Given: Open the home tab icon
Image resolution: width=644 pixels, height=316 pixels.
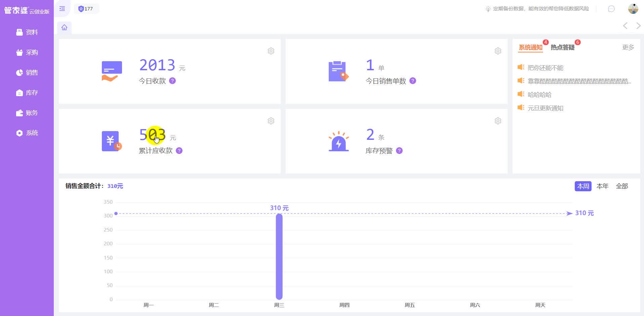Looking at the screenshot, I should tap(64, 28).
